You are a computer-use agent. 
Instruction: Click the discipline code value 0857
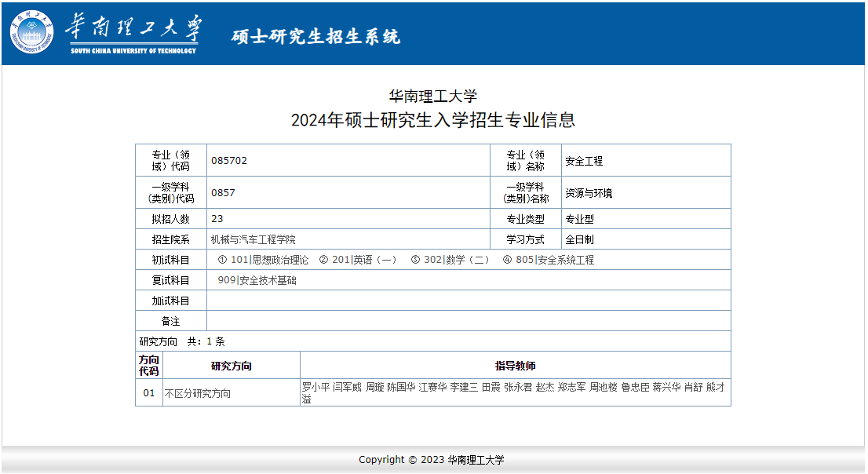click(x=223, y=193)
